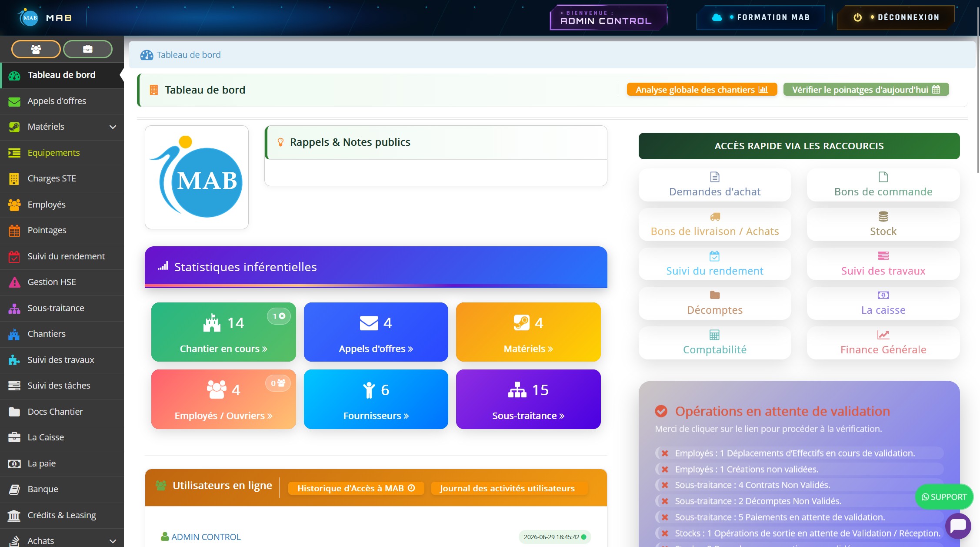Open Demandes d'achat shortcut icon
This screenshot has width=980, height=547.
pos(715,177)
